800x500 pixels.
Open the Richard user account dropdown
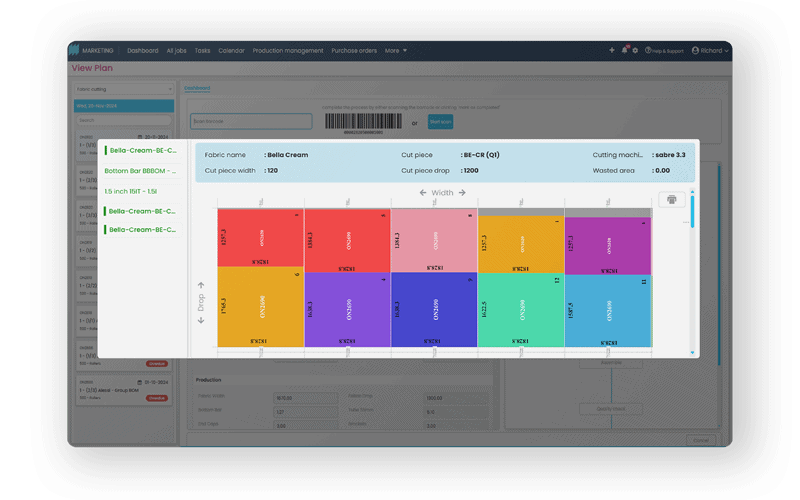(710, 50)
